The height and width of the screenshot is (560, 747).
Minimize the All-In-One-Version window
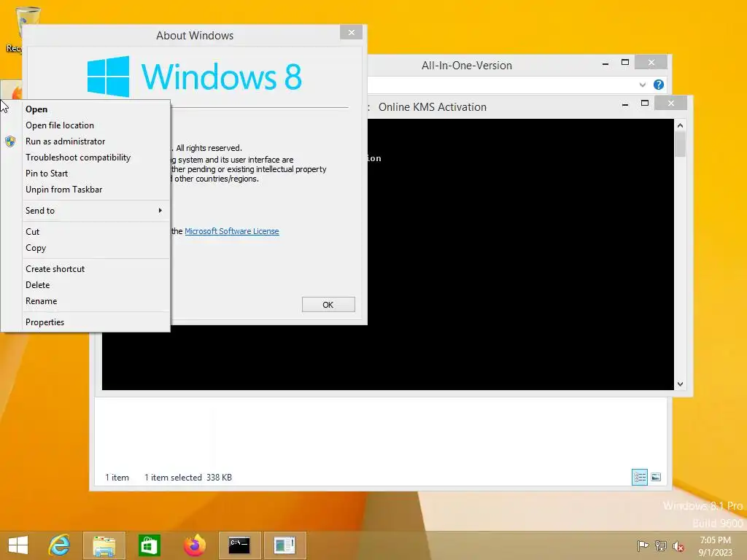tap(605, 63)
